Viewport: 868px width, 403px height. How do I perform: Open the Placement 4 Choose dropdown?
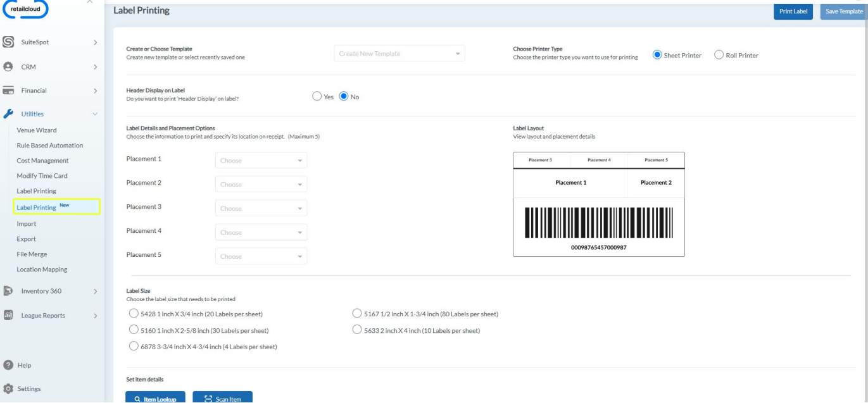[261, 233]
